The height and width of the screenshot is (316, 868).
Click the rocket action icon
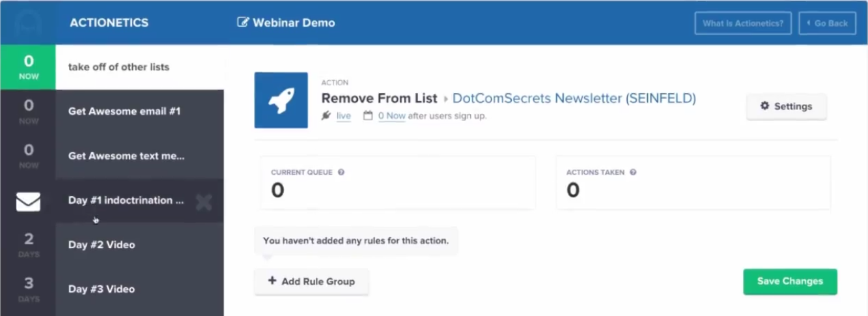point(281,100)
